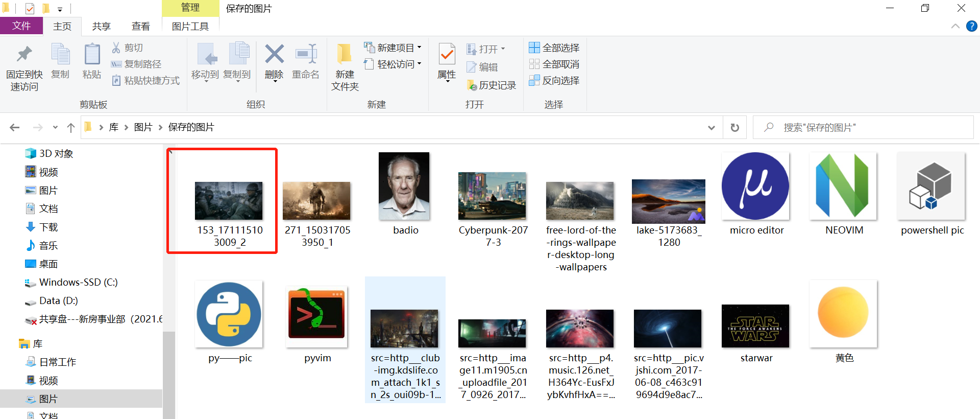Open 下载 downloads in the sidebar

[x=42, y=227]
